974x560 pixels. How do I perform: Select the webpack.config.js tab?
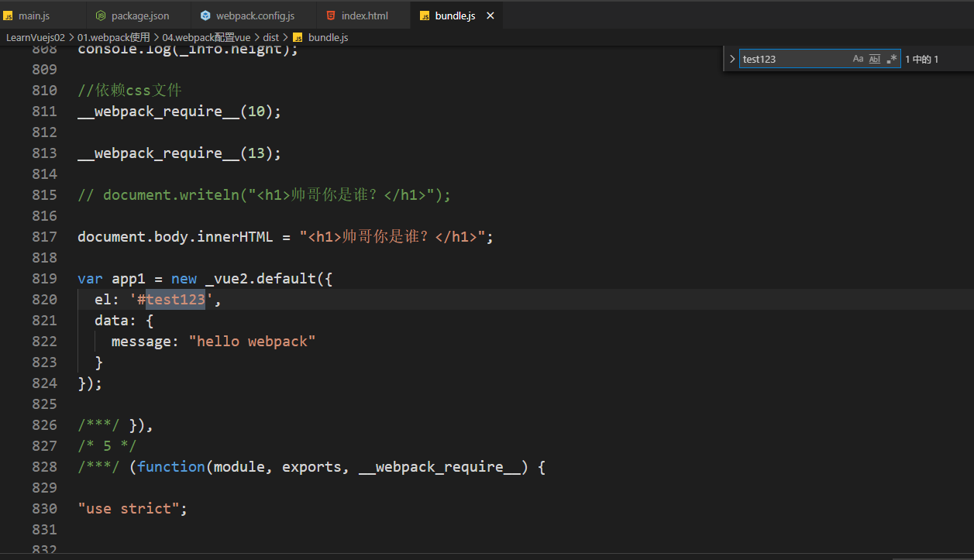click(255, 15)
